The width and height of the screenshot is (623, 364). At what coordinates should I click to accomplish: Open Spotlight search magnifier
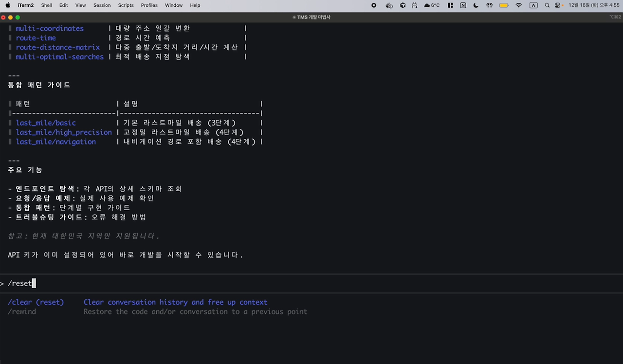tap(547, 5)
